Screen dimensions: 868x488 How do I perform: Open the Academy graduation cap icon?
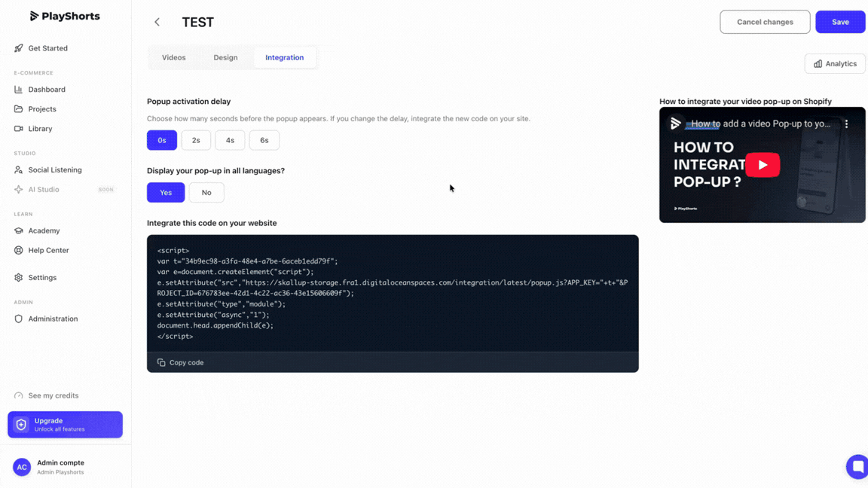pyautogui.click(x=18, y=230)
